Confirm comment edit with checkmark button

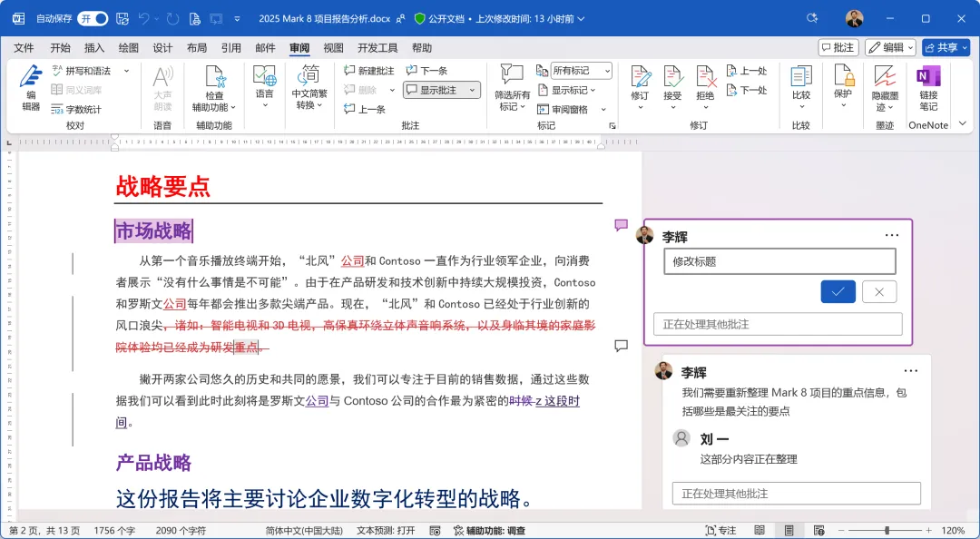[838, 292]
